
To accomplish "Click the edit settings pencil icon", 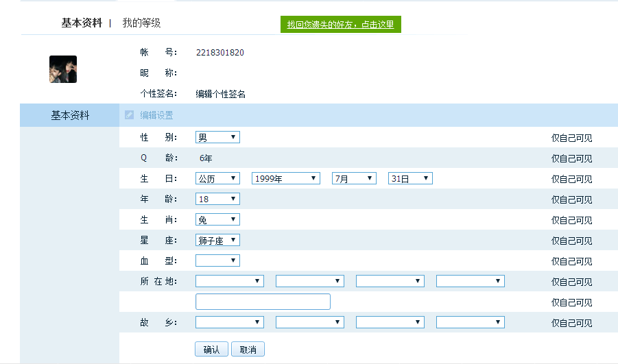I will click(x=129, y=115).
